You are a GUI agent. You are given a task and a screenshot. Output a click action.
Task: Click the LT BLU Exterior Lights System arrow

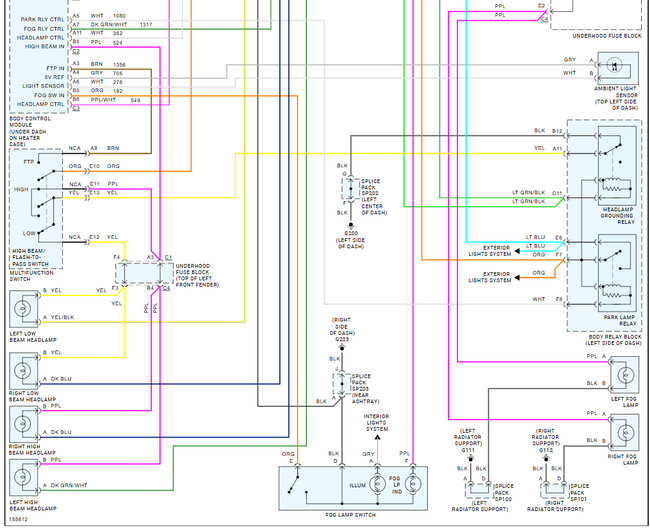(x=517, y=251)
